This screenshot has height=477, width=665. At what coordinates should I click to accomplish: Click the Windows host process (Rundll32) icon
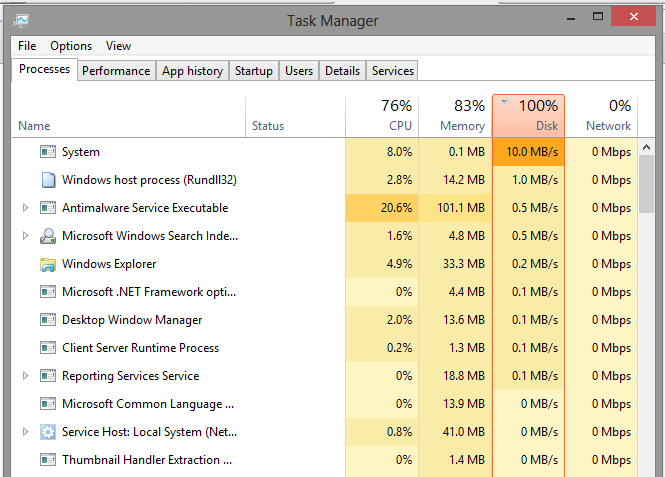(47, 180)
